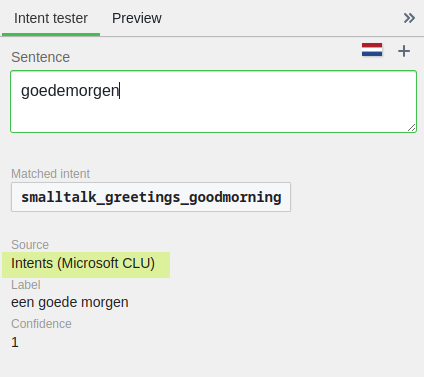
Task: Click the Confidence heading
Action: click(x=41, y=324)
